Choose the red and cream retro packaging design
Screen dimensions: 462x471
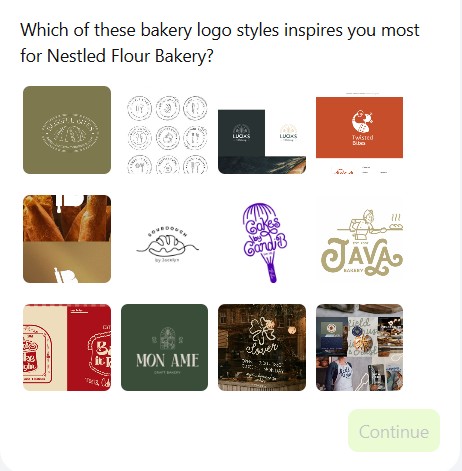pos(67,347)
